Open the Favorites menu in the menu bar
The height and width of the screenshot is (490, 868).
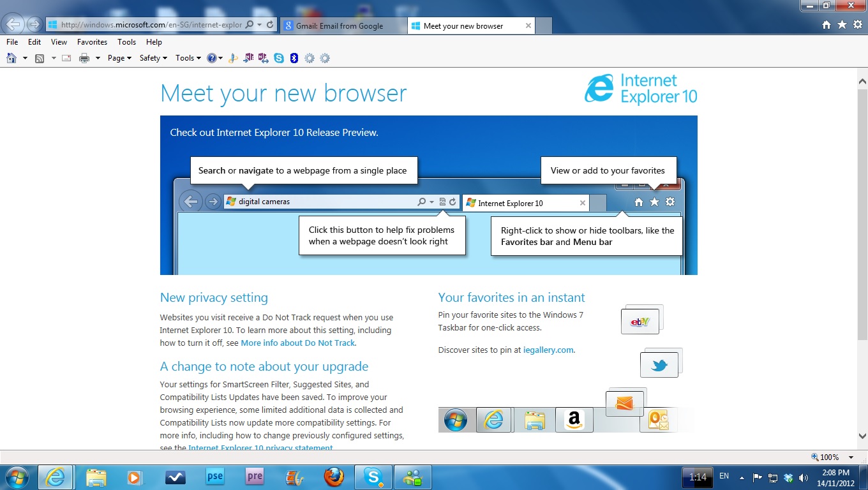coord(93,42)
